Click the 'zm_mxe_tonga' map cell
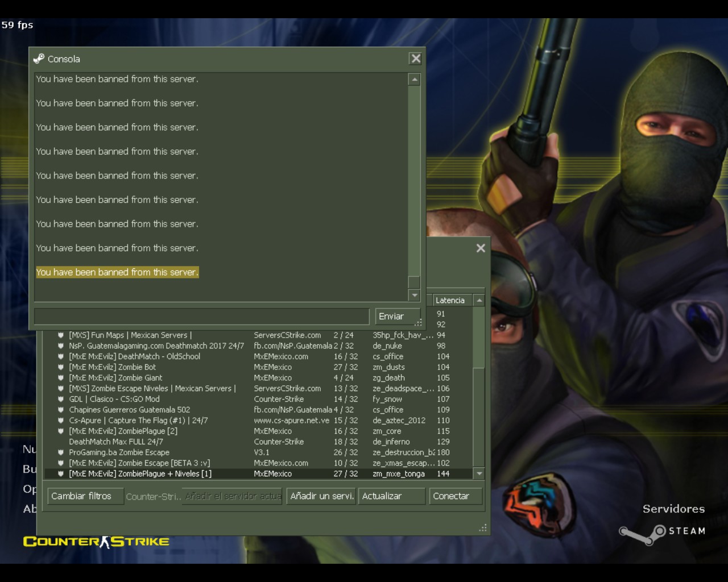The image size is (728, 582). [399, 473]
